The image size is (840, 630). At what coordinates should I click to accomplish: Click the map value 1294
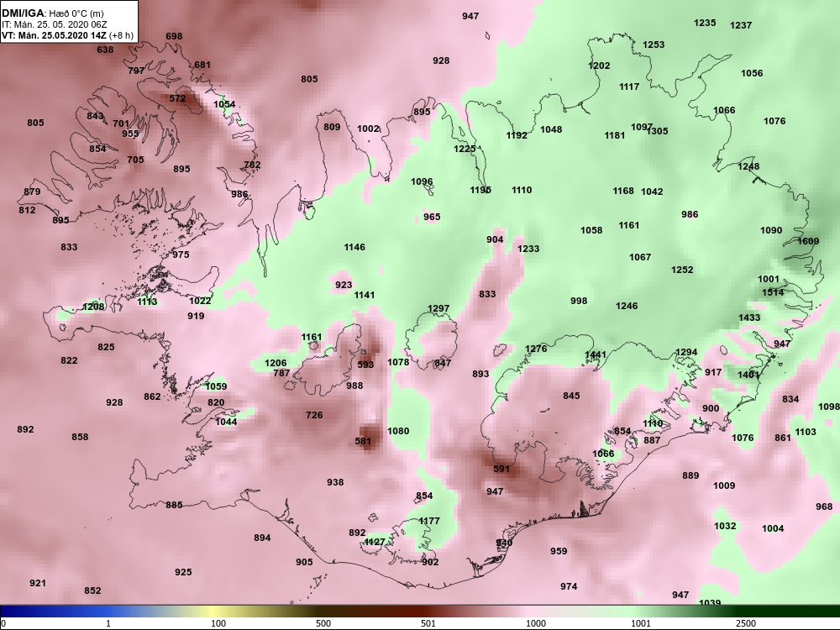coord(686,352)
